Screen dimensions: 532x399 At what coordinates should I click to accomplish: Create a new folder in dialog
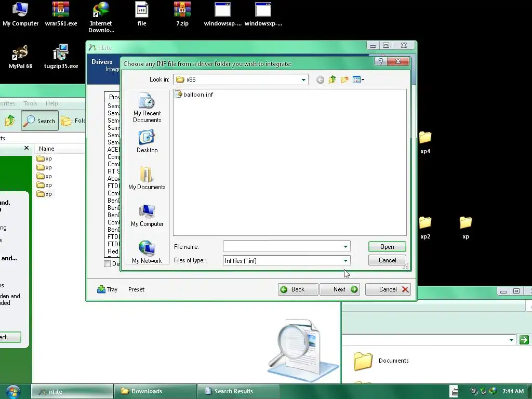(344, 79)
